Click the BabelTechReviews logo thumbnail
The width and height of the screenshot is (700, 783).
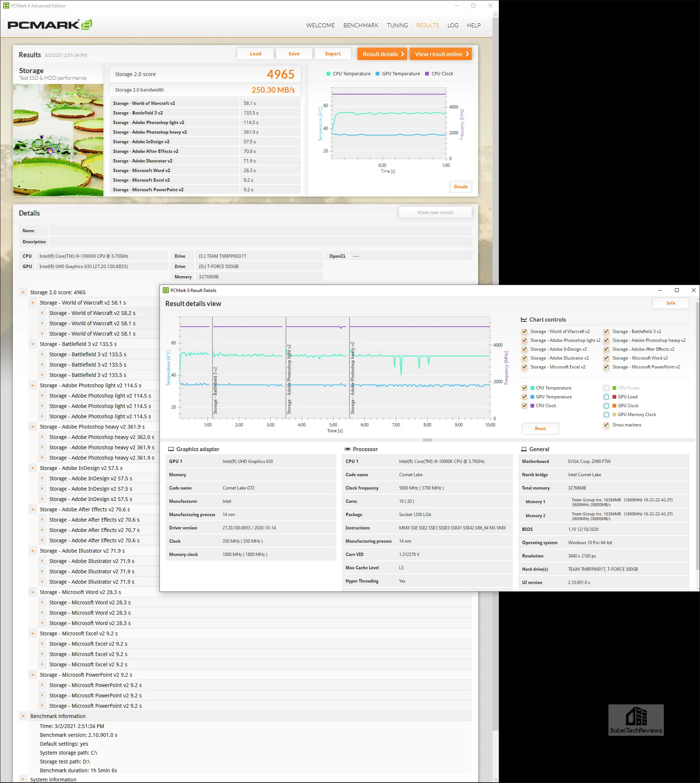pos(636,720)
